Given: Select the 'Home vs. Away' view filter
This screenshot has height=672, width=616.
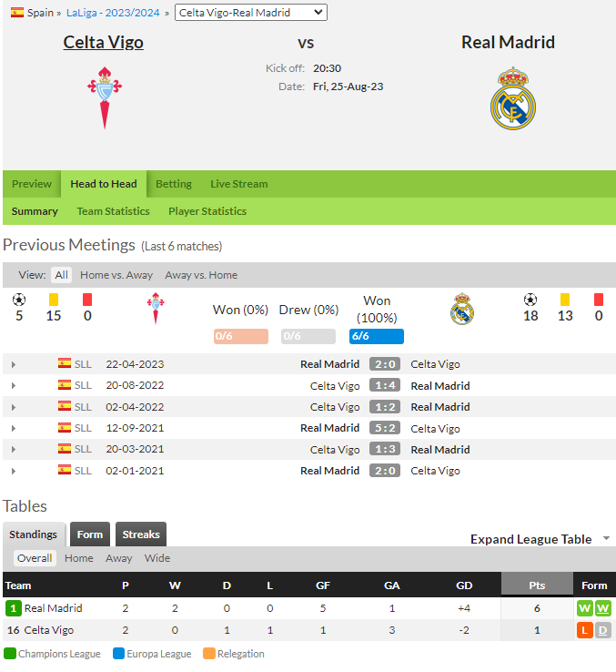Looking at the screenshot, I should point(116,275).
